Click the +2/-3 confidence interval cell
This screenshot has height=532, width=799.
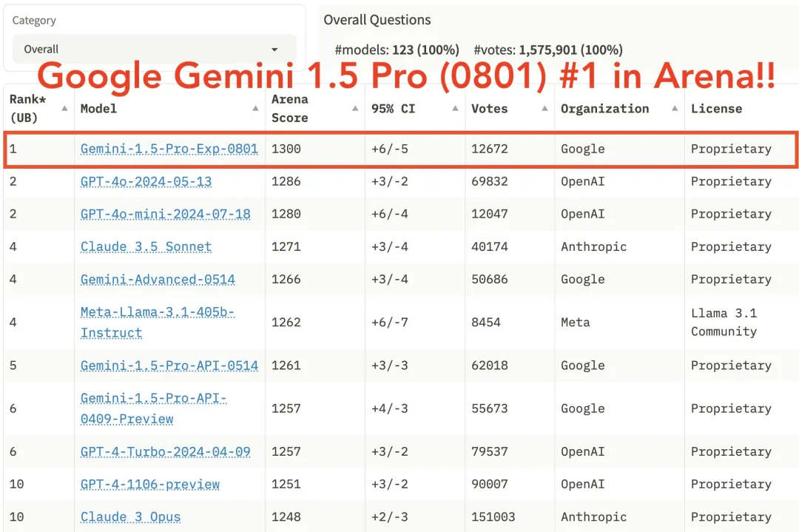(x=390, y=516)
